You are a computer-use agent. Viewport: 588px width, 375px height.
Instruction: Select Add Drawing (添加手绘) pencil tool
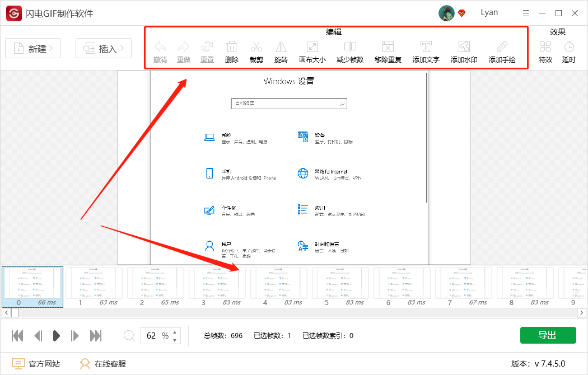[502, 47]
